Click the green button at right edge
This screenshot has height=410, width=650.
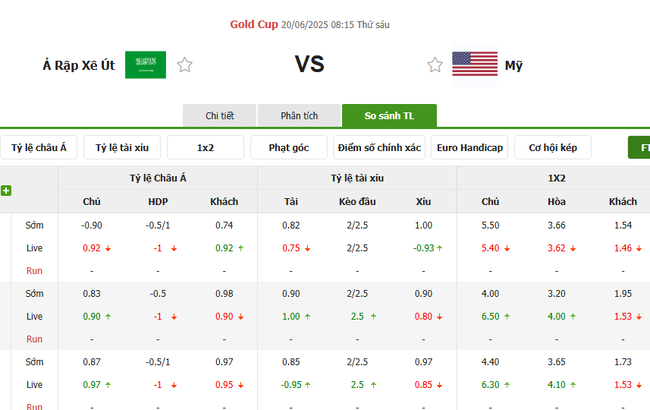640,148
